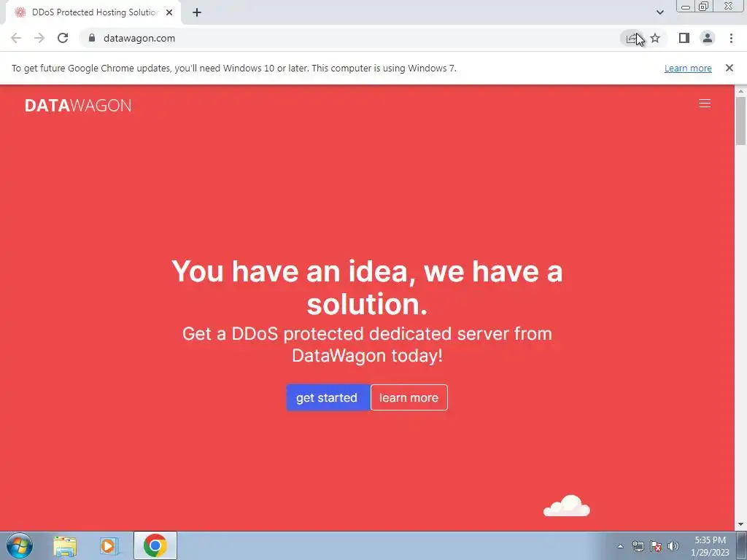The height and width of the screenshot is (560, 747).
Task: Click the learn more button
Action: pyautogui.click(x=409, y=397)
